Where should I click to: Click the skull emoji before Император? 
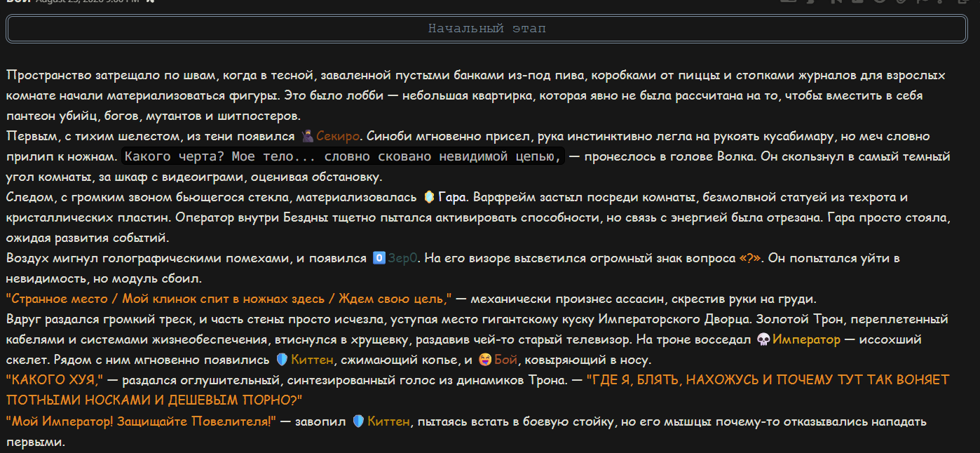pyautogui.click(x=764, y=339)
